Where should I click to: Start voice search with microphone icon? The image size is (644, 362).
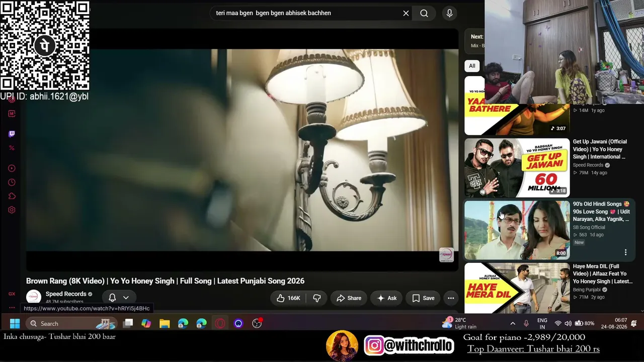click(x=450, y=13)
